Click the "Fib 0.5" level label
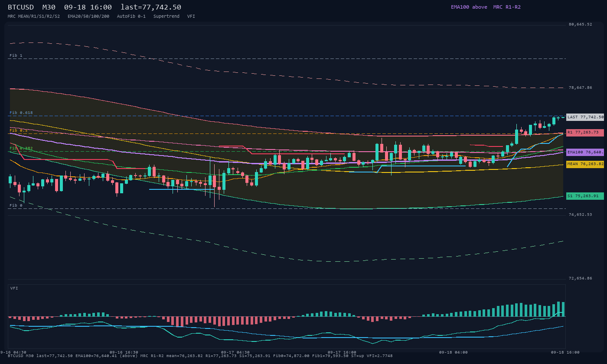 (x=19, y=130)
